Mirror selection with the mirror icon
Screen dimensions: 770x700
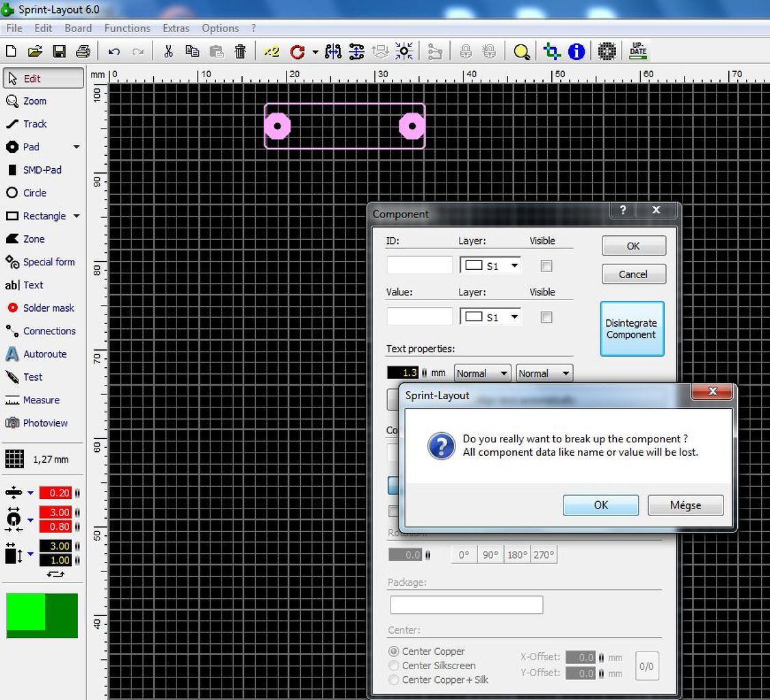[333, 51]
